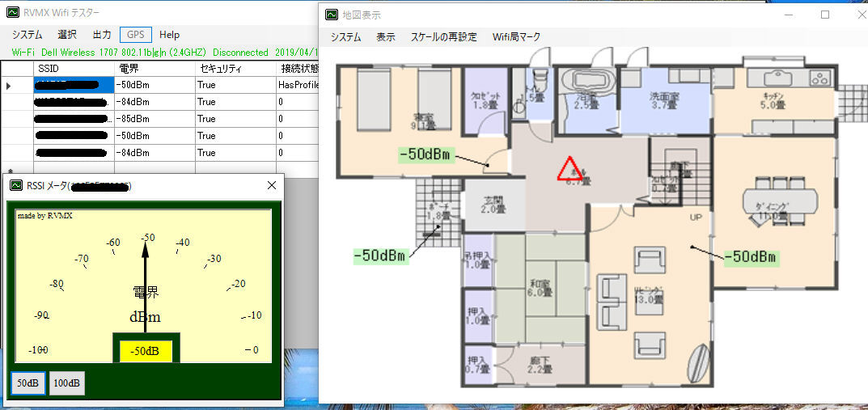This screenshot has width=868, height=410.
Task: Switch meter range to 100dB
Action: pyautogui.click(x=66, y=383)
